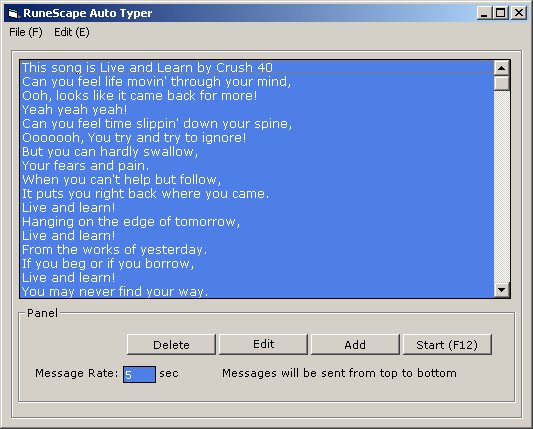Open the Edit (E) menu

[72, 32]
